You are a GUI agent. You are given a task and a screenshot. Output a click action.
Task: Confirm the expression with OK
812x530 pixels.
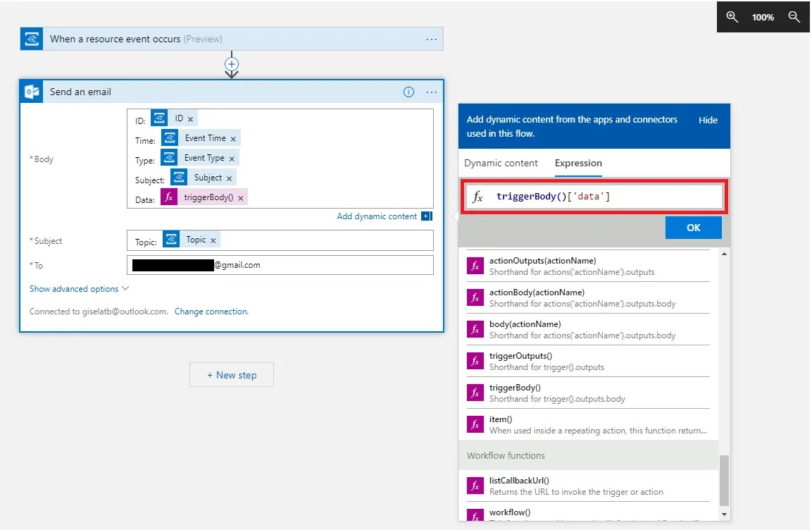(694, 228)
